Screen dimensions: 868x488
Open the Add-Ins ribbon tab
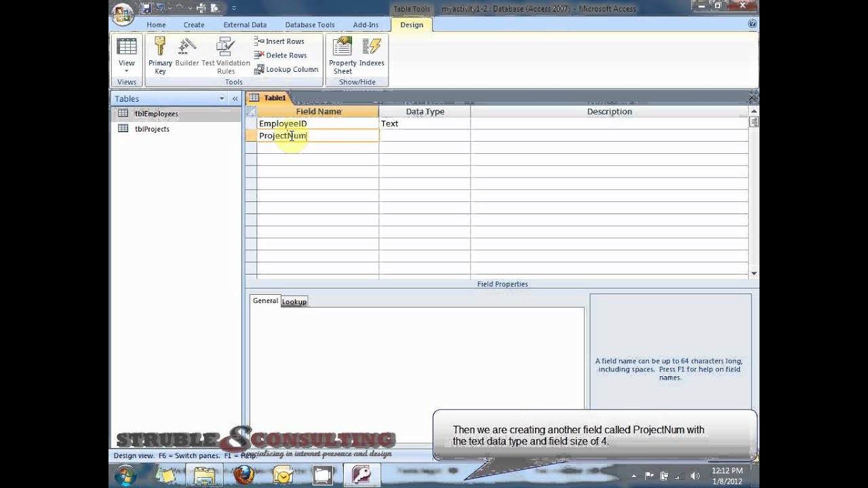point(366,25)
